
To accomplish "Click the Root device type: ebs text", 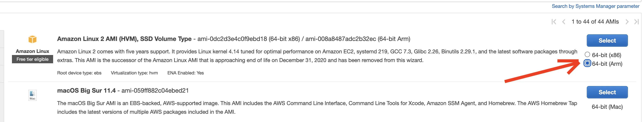I will 79,73.
